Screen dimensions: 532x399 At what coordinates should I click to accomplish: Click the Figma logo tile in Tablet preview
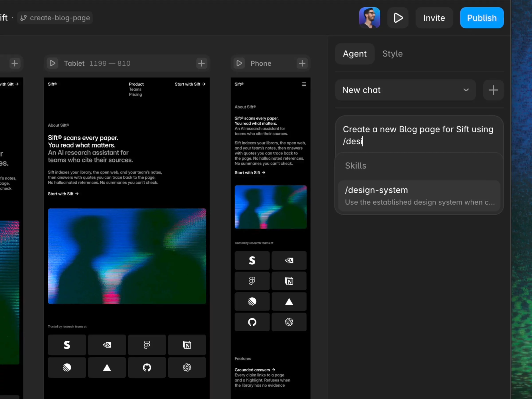click(147, 345)
